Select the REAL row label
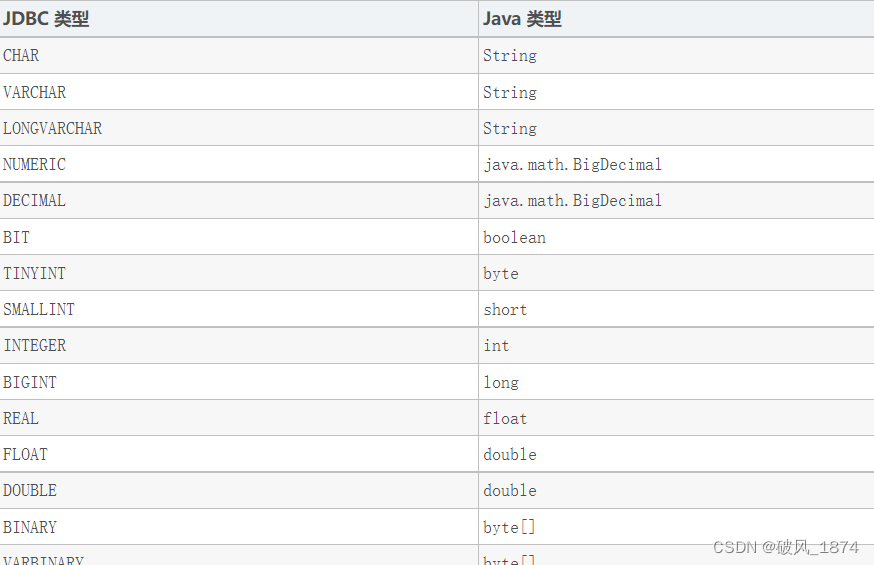 point(239,418)
